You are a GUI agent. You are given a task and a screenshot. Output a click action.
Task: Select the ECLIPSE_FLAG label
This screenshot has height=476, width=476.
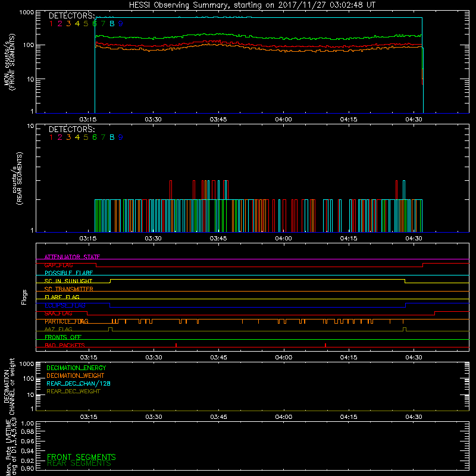tap(65, 305)
